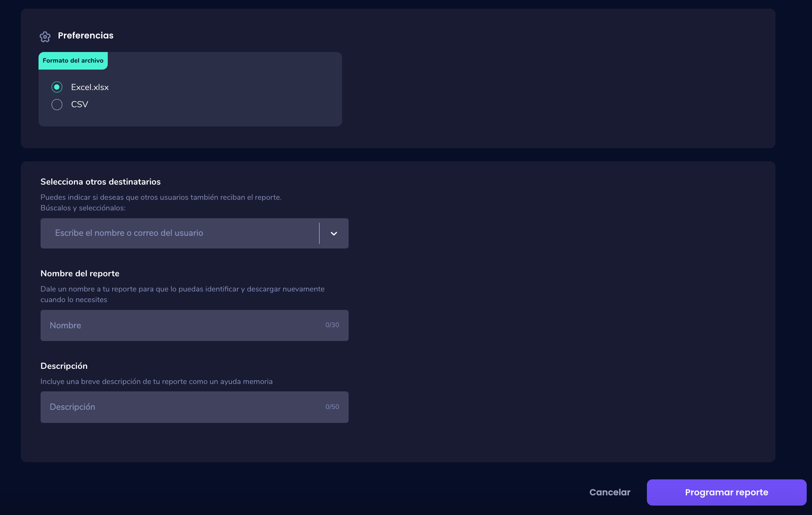
Task: Click the CSV format label
Action: [79, 104]
